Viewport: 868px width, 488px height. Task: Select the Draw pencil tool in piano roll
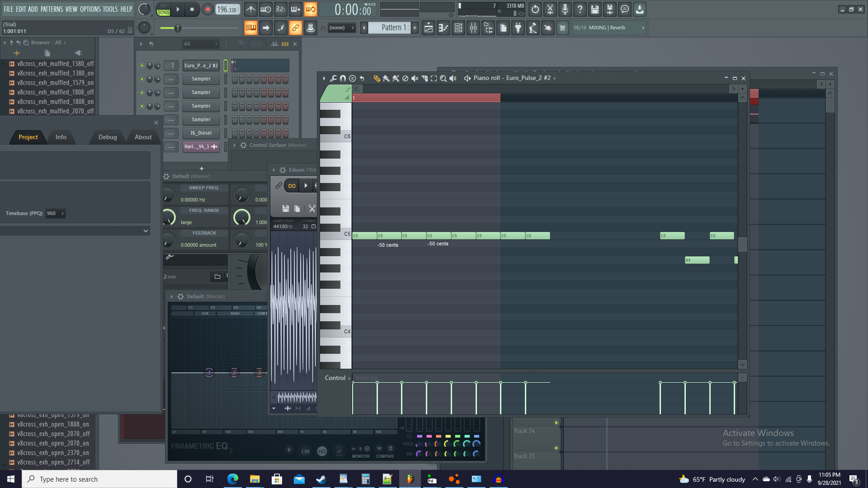coord(377,78)
